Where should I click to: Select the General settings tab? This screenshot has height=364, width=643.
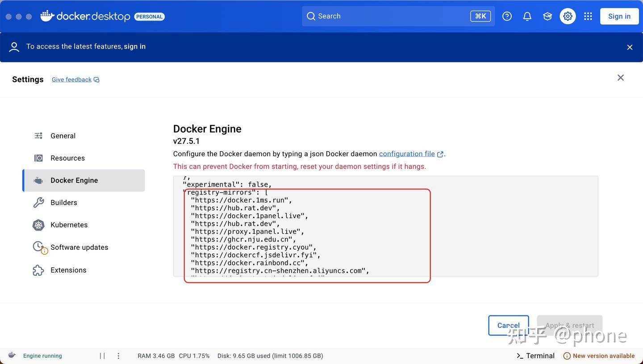click(63, 136)
